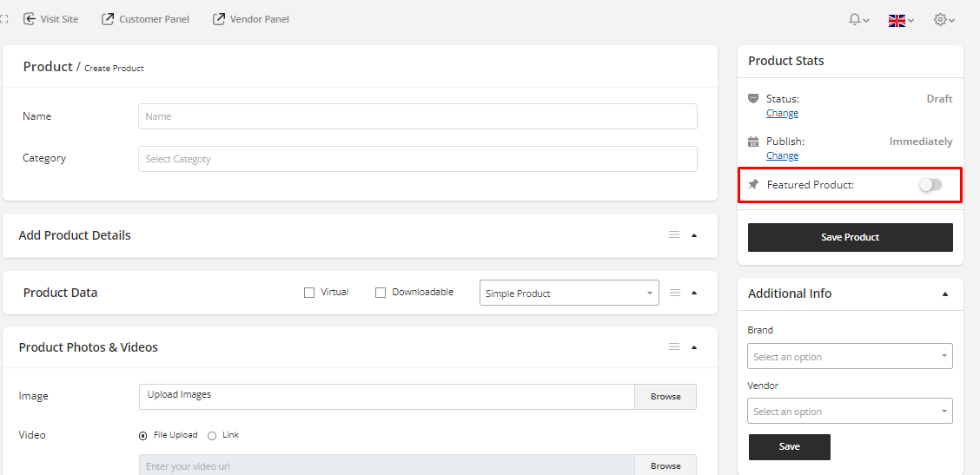980x475 pixels.
Task: Click drag handle icon on Add Product Details
Action: point(674,235)
